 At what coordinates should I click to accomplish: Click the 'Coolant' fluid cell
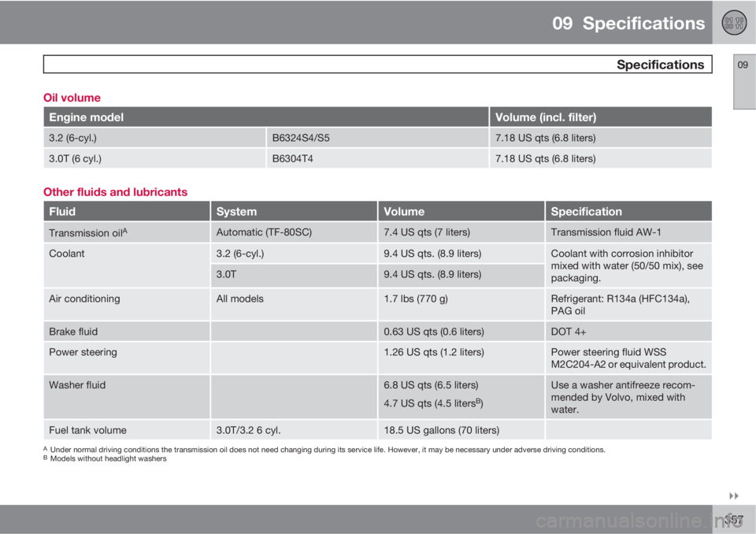pos(127,265)
